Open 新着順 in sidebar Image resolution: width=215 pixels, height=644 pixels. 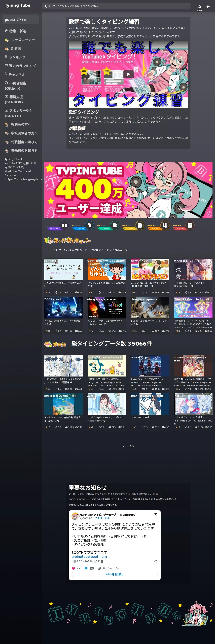16,48
